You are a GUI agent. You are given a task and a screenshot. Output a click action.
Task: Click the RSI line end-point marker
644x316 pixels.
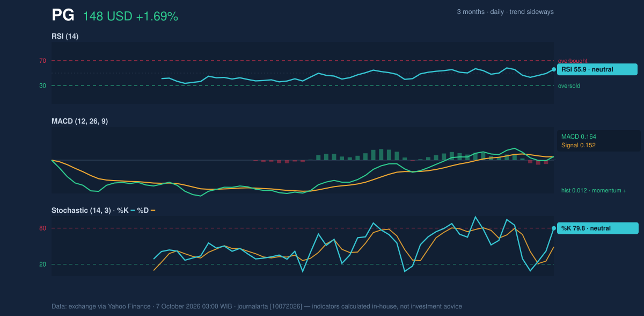(554, 69)
